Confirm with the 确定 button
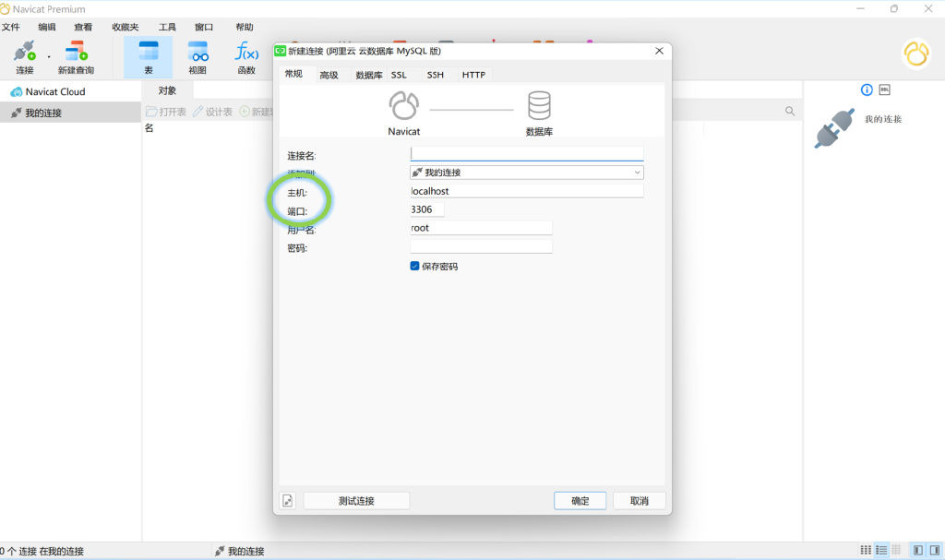 click(580, 500)
